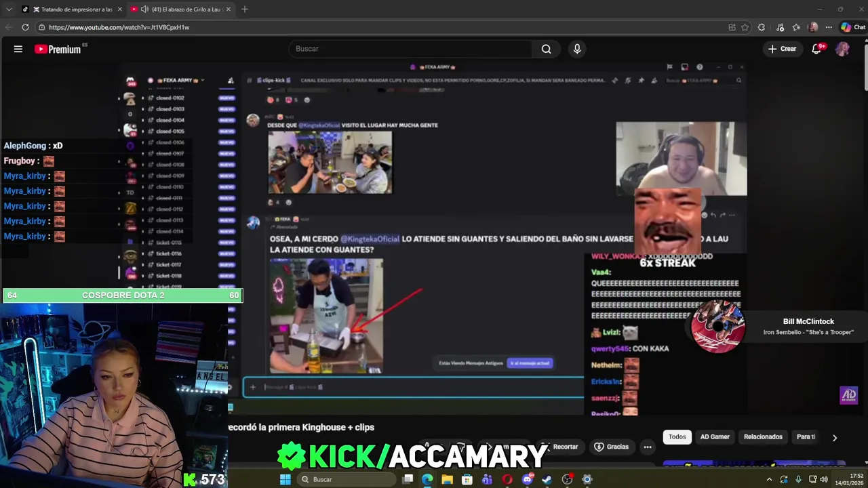The width and height of the screenshot is (868, 488).
Task: Start voice search with microphone icon
Action: pos(577,49)
